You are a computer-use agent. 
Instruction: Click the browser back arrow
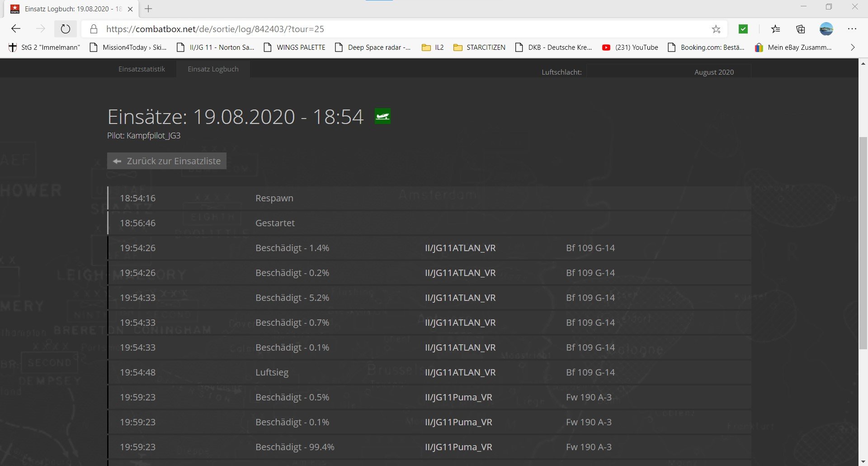pyautogui.click(x=16, y=29)
